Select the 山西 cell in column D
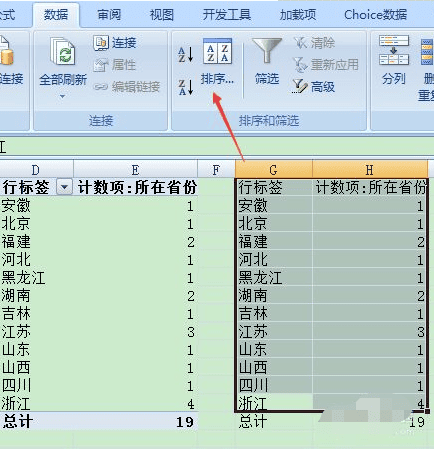The image size is (434, 449). pyautogui.click(x=37, y=367)
